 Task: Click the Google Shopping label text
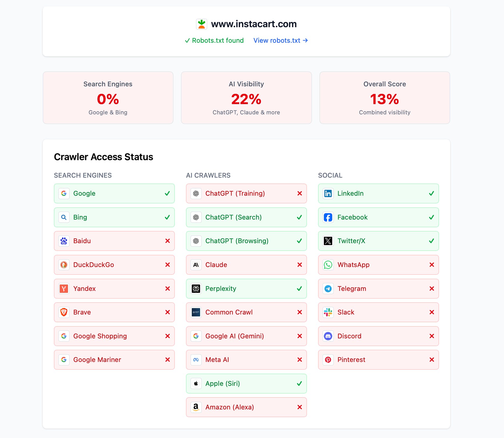click(100, 336)
